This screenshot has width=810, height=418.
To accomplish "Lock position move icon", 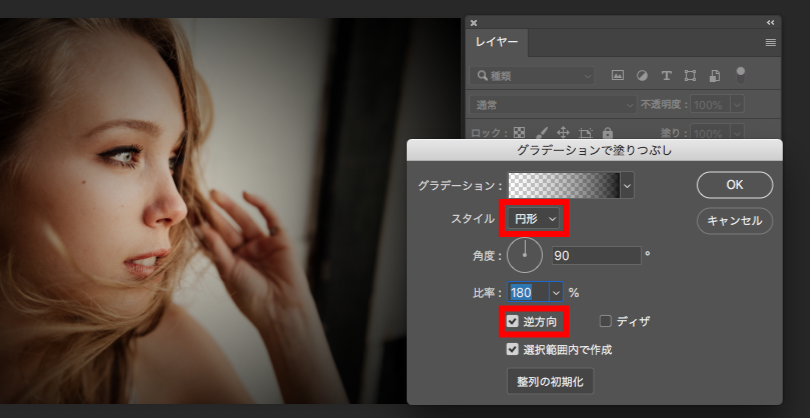I will [x=563, y=133].
